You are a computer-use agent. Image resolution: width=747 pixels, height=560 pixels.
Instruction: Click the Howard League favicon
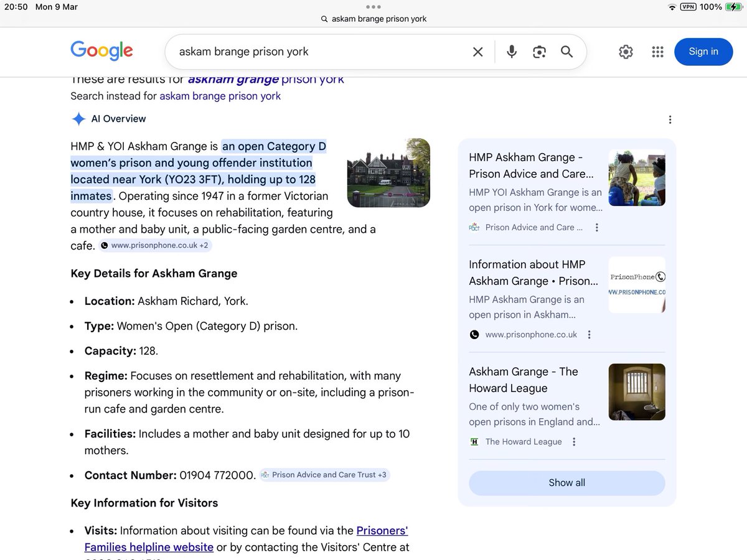pos(474,442)
